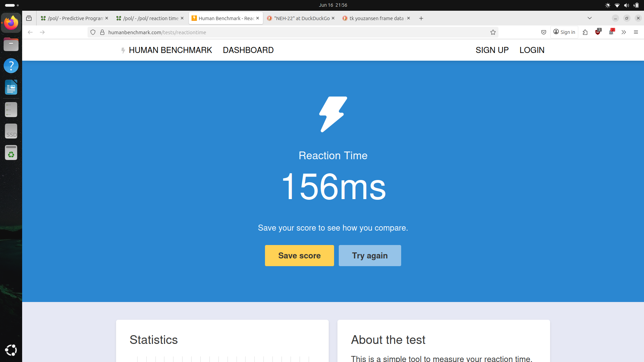This screenshot has width=644, height=362.
Task: Open the Firefox View recent browsing icon
Action: [x=29, y=18]
